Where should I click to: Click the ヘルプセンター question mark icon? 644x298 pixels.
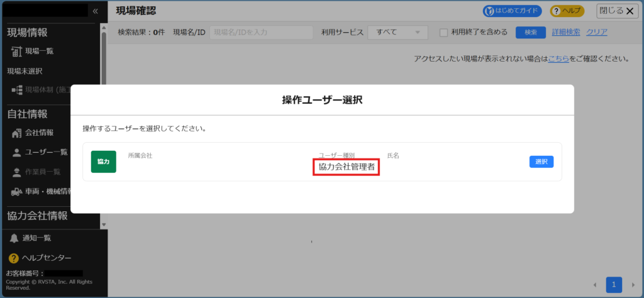14,258
